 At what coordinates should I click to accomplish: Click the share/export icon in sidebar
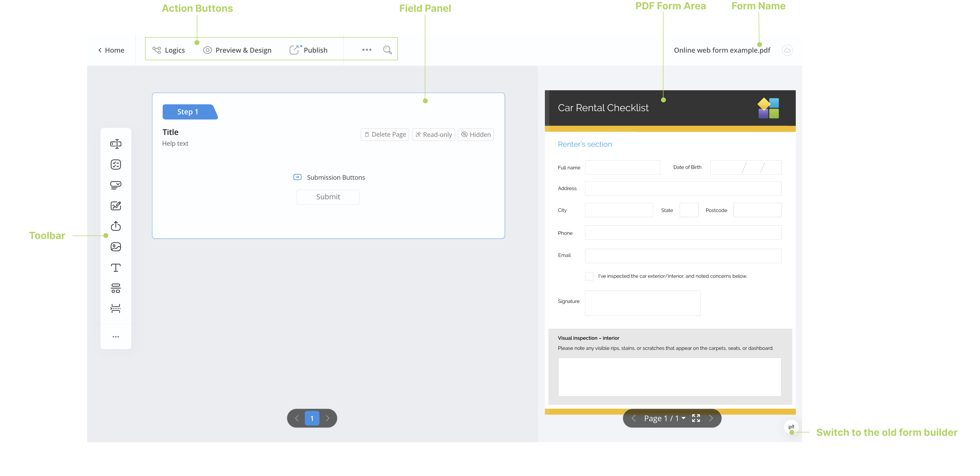pyautogui.click(x=116, y=226)
